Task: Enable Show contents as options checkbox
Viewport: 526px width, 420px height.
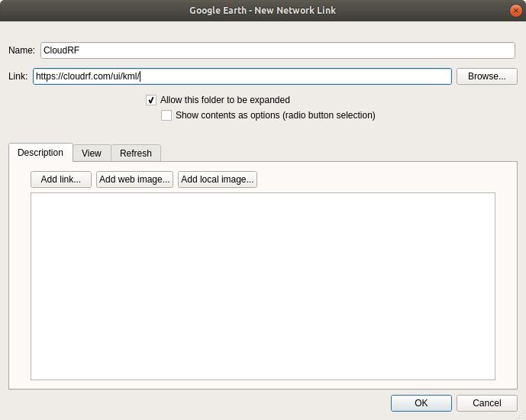Action: pos(166,115)
